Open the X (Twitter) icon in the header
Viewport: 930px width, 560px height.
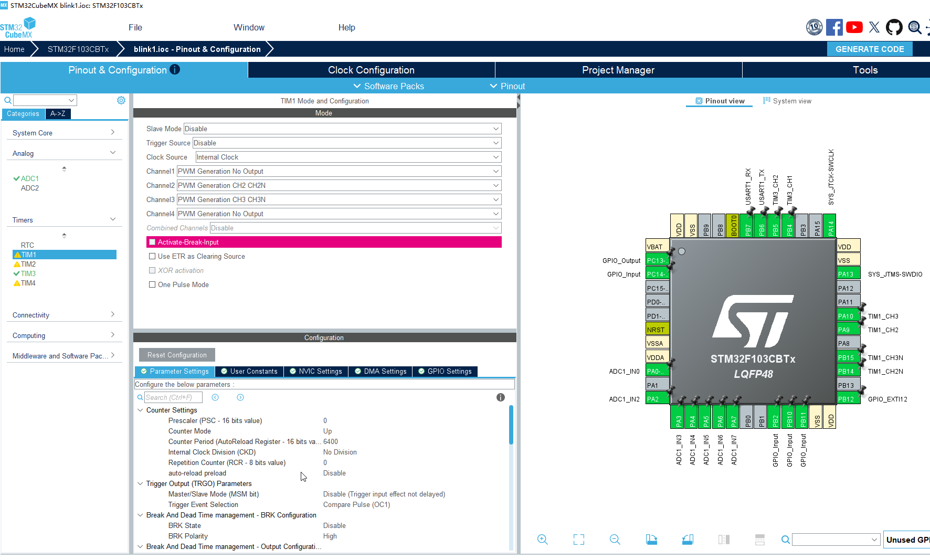click(x=874, y=27)
